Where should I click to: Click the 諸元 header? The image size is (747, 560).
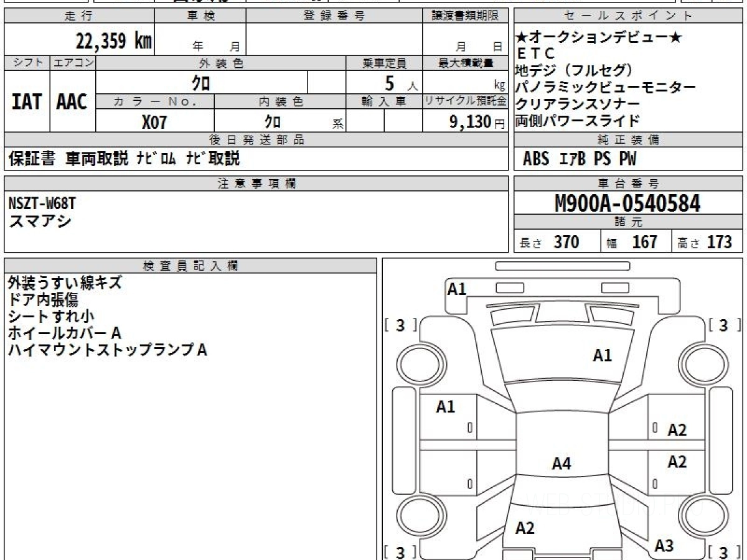pos(628,222)
